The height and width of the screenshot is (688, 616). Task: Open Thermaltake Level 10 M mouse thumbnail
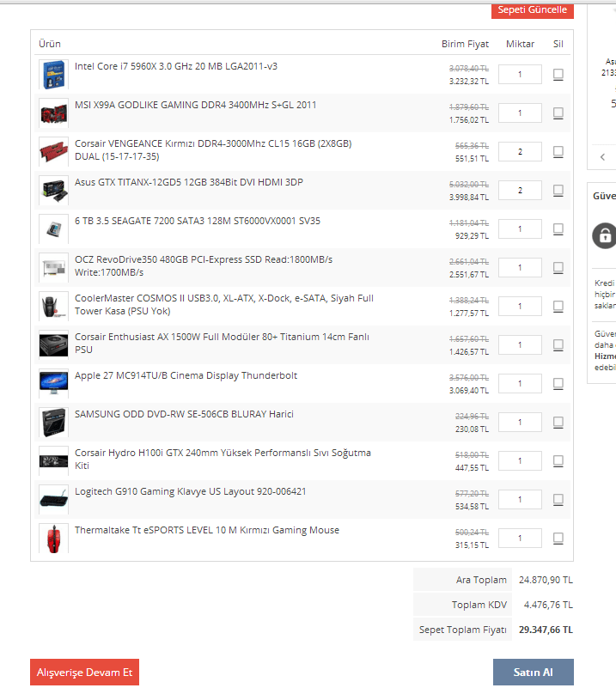pos(53,538)
